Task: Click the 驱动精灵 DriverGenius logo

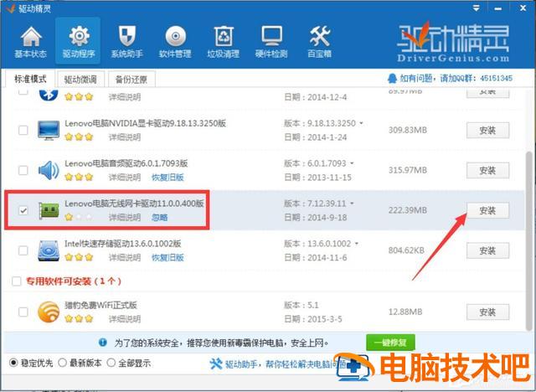Action: pyautogui.click(x=453, y=42)
